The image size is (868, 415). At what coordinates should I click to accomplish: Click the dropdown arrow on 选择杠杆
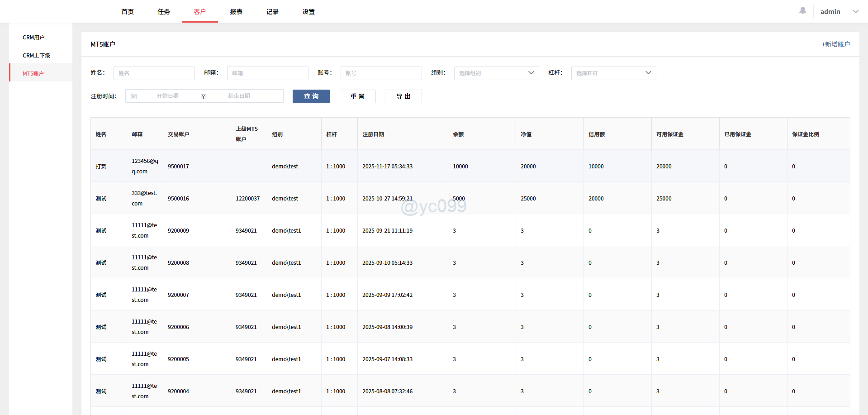[648, 73]
